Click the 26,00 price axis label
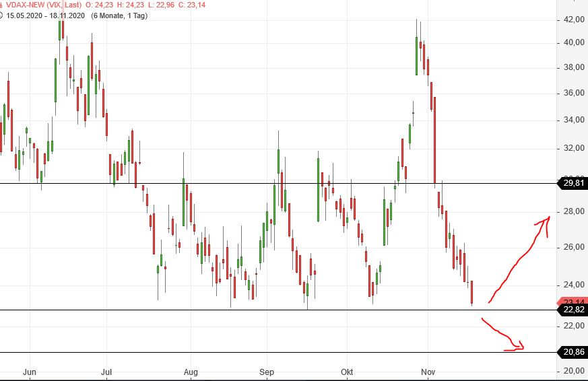 (574, 247)
